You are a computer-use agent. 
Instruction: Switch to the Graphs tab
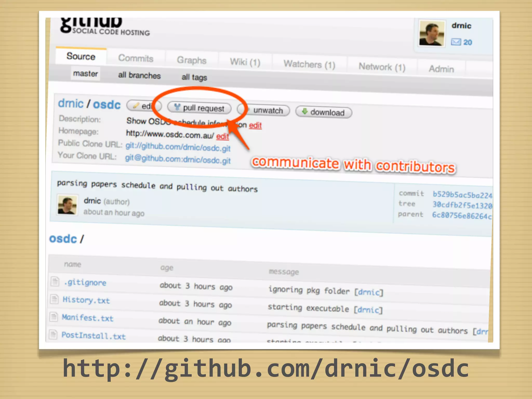click(191, 60)
